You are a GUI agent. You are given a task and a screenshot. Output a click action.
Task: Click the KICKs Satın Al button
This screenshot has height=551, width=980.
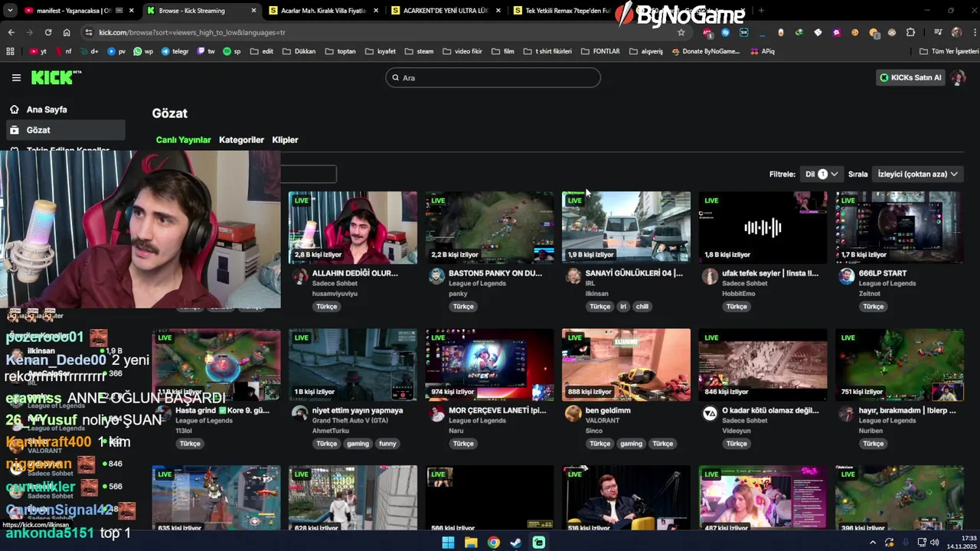[x=910, y=77]
